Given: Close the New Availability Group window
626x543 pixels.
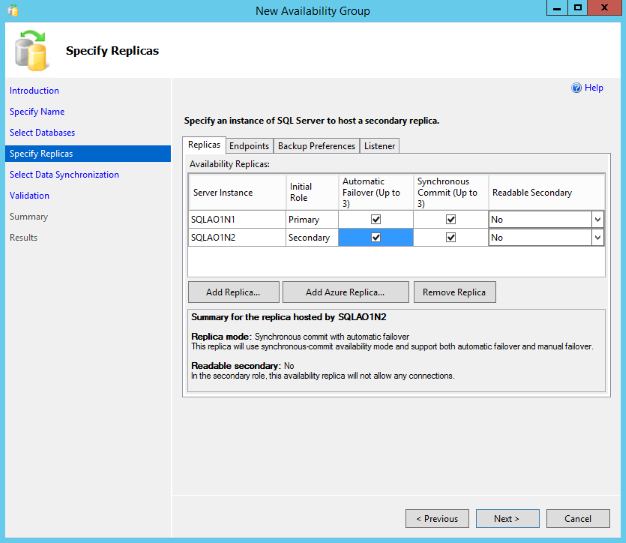Looking at the screenshot, I should pos(604,8).
